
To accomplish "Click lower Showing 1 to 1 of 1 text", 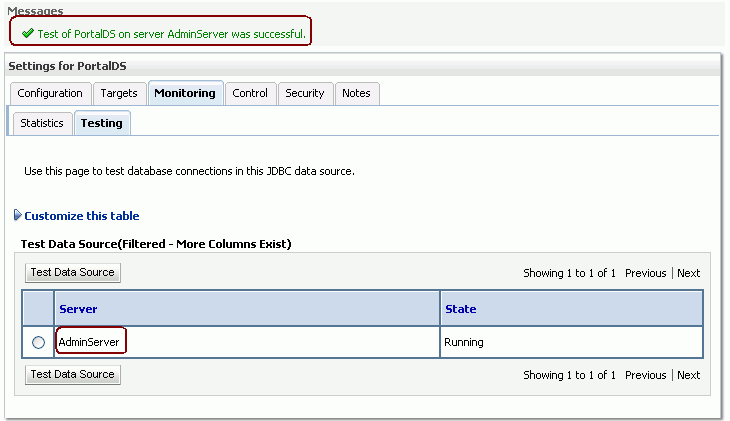I will pyautogui.click(x=569, y=375).
